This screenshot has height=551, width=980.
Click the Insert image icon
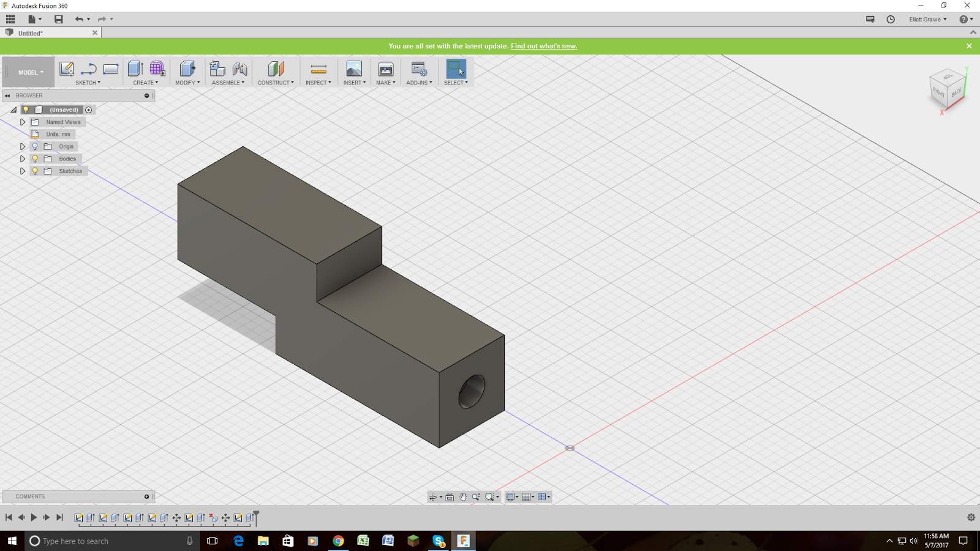[x=354, y=69]
